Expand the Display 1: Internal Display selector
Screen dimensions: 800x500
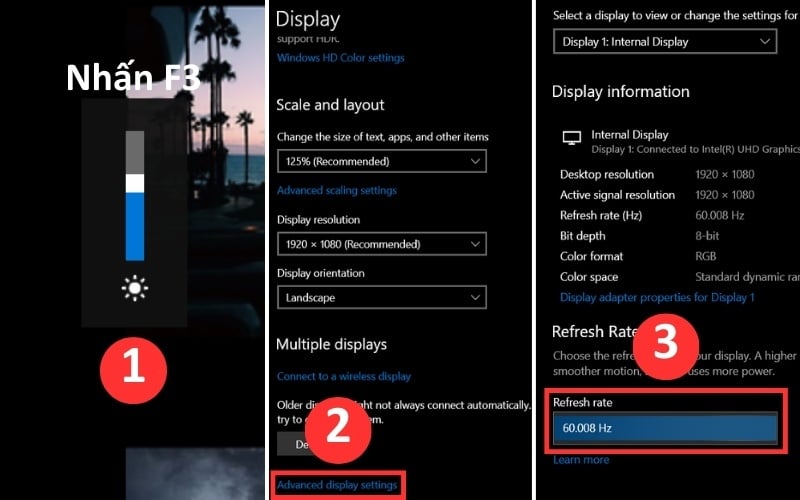click(664, 42)
